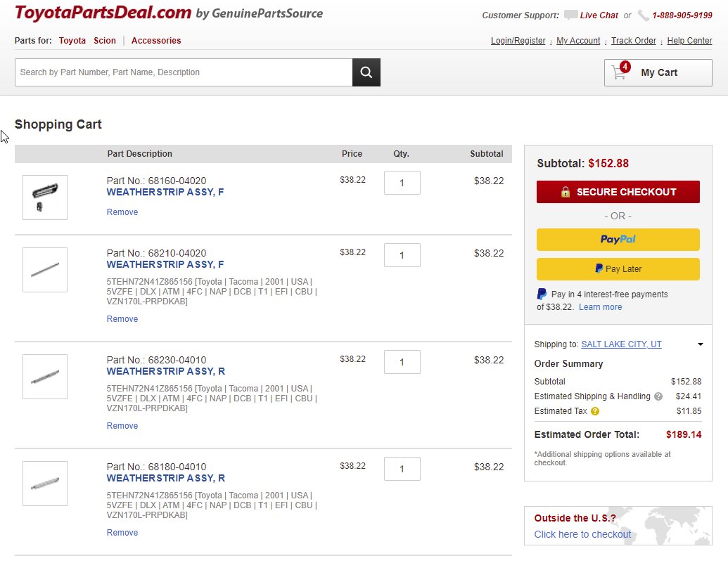Remove part 68230-04010 from cart
The width and height of the screenshot is (728, 563).
click(x=122, y=426)
